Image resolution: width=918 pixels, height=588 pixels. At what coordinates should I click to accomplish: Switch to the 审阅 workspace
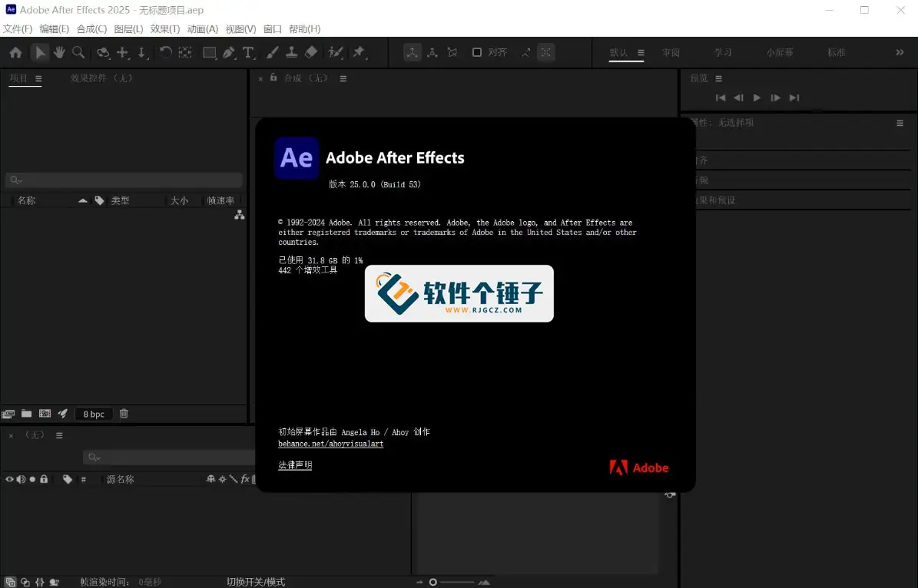671,53
